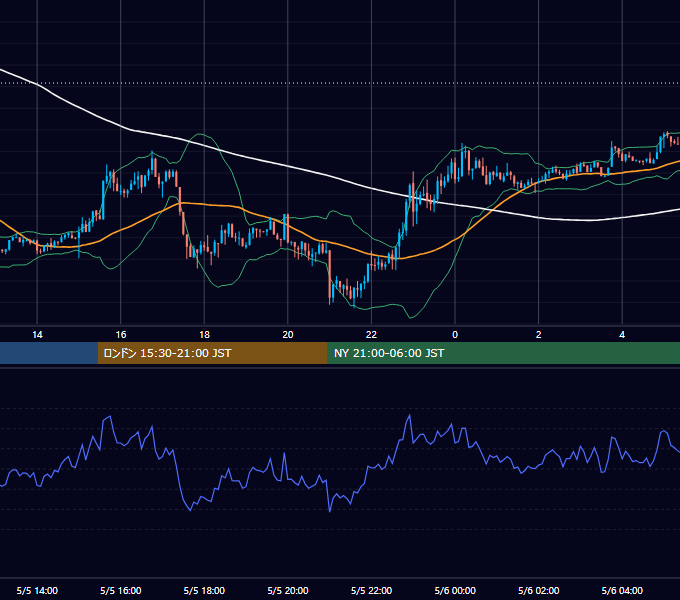Click the blue session bar before London

(49, 353)
